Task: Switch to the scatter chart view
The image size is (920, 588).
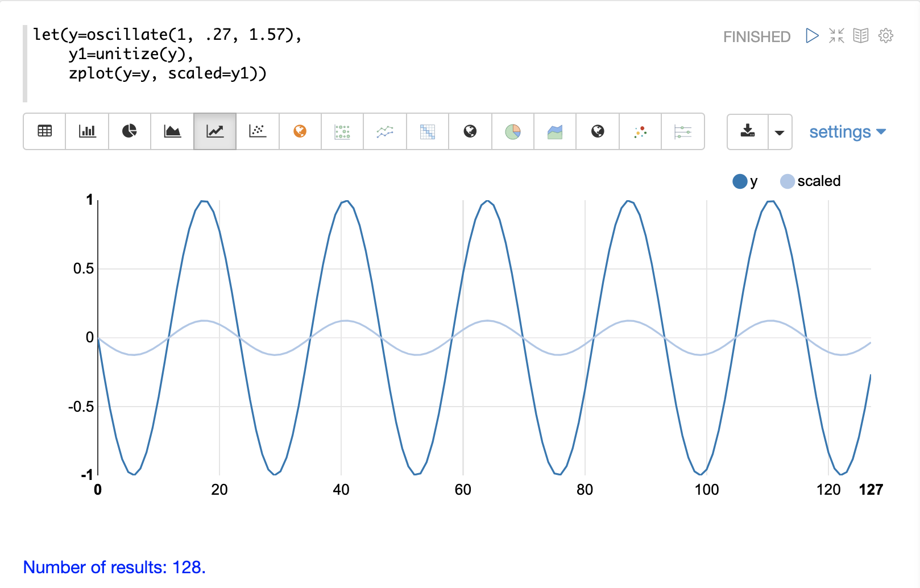Action: click(258, 131)
